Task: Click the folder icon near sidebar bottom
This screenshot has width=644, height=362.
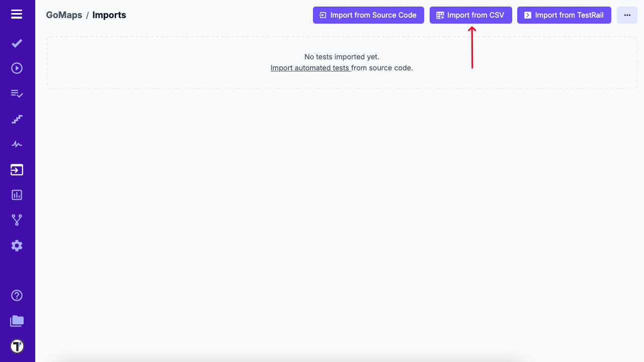Action: coord(17,321)
